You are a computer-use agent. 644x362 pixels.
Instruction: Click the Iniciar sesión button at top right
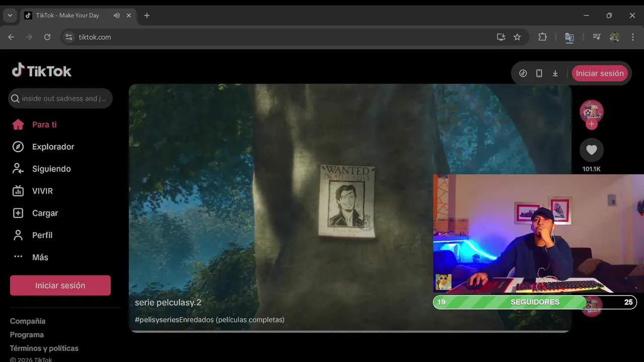coord(600,73)
